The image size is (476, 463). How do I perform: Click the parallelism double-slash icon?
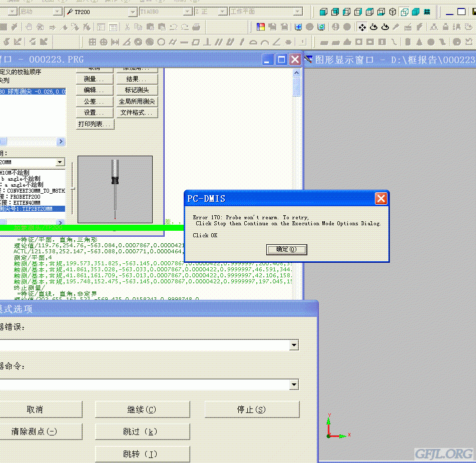[x=219, y=42]
